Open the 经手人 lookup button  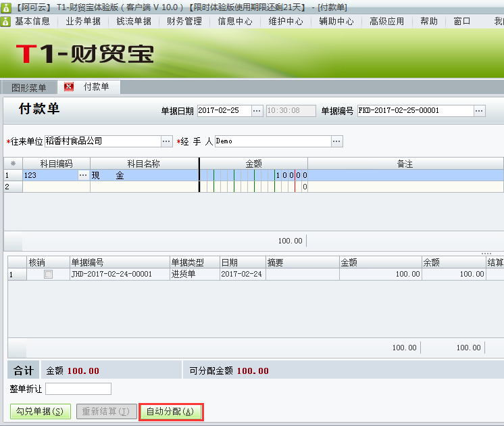[x=336, y=141]
